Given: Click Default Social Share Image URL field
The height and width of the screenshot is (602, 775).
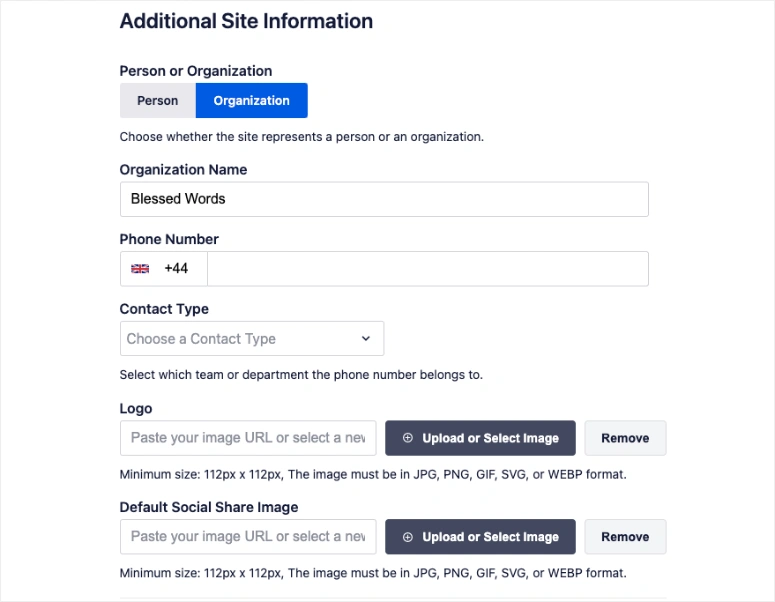Looking at the screenshot, I should coord(248,537).
